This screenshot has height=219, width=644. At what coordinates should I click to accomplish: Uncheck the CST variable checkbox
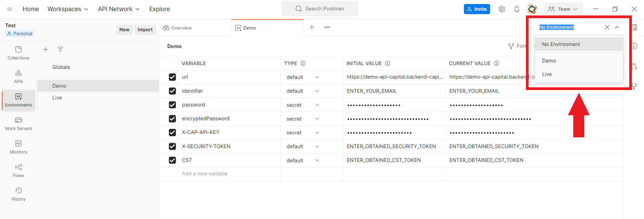click(172, 160)
